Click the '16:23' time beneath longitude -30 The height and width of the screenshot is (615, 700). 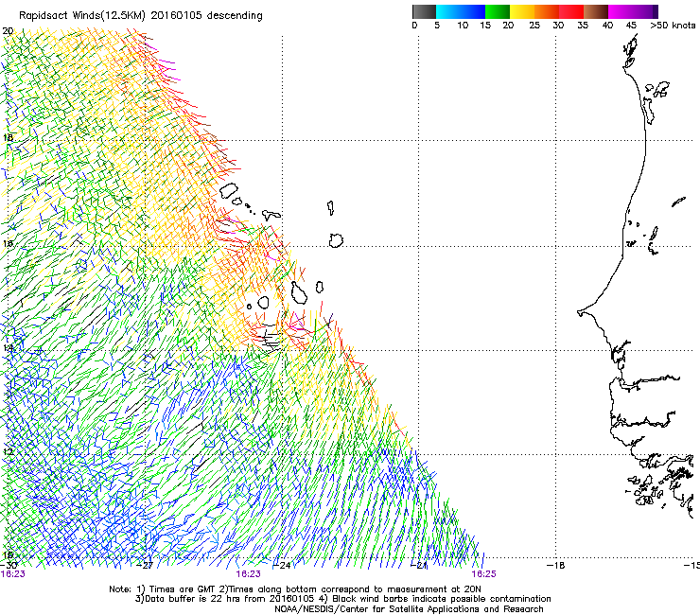coord(13,574)
